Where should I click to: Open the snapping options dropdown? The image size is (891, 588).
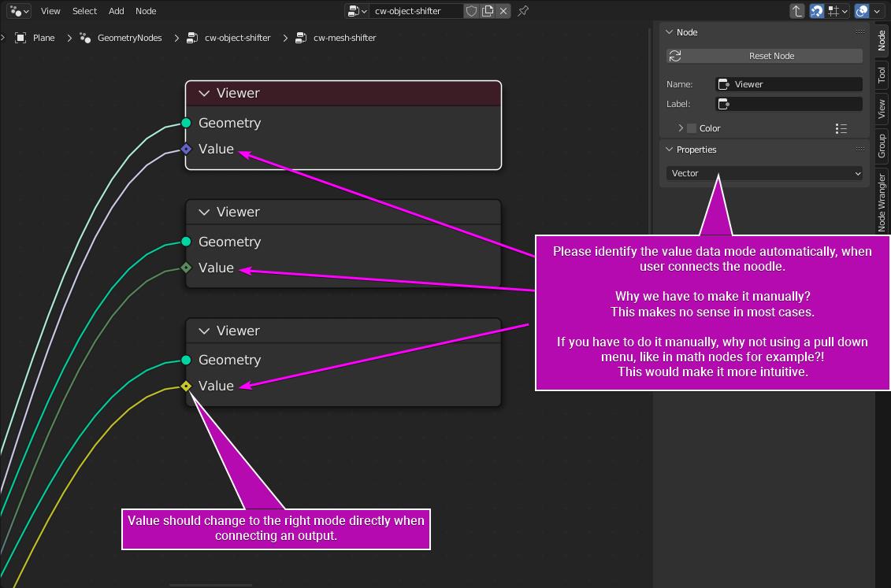837,11
